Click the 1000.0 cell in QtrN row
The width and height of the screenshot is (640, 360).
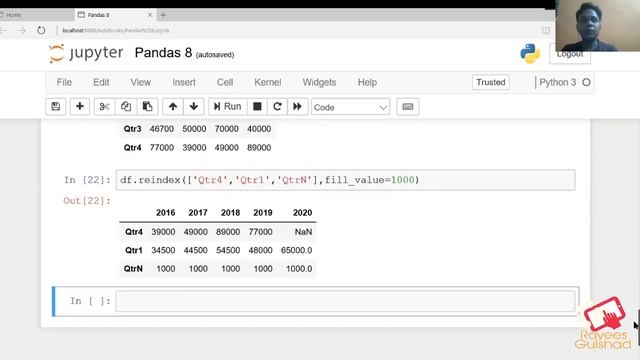299,269
